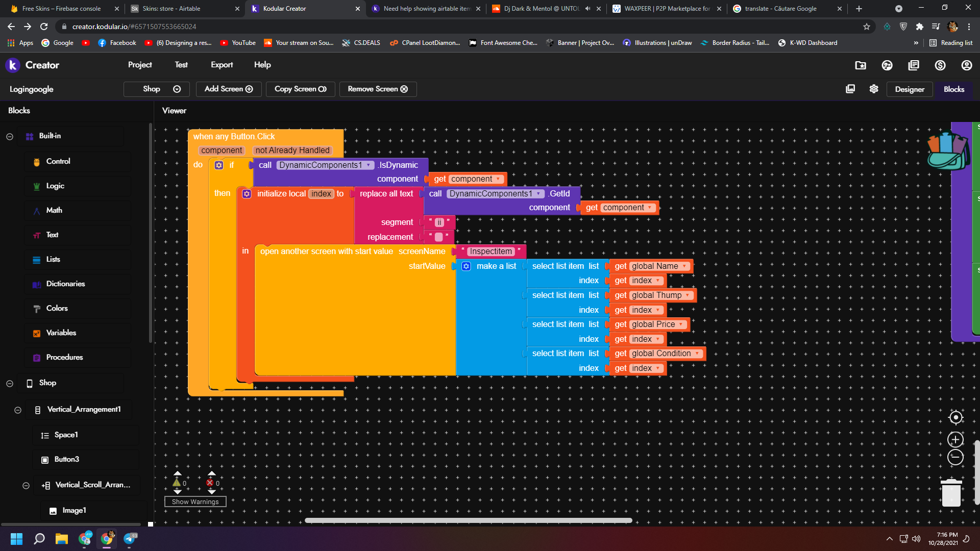Zoom in the blocks workspace
Viewport: 980px width, 551px height.
tap(955, 440)
